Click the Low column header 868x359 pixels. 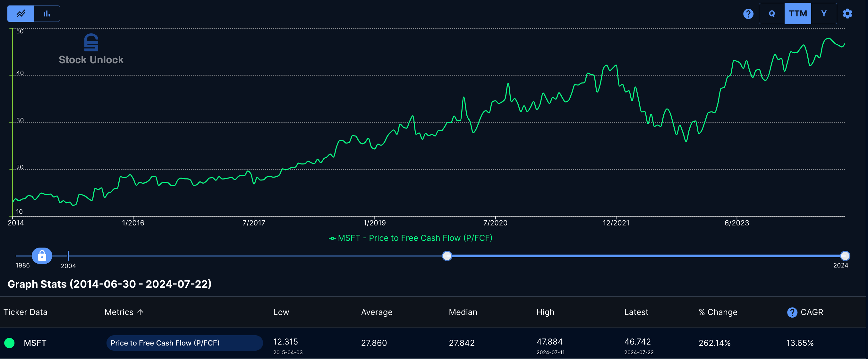click(281, 312)
